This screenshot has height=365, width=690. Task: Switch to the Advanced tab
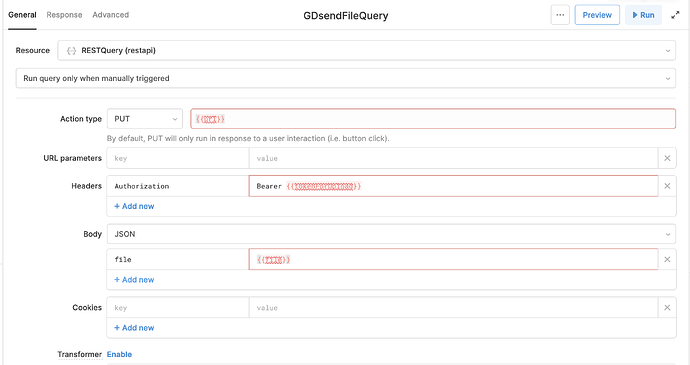point(110,15)
